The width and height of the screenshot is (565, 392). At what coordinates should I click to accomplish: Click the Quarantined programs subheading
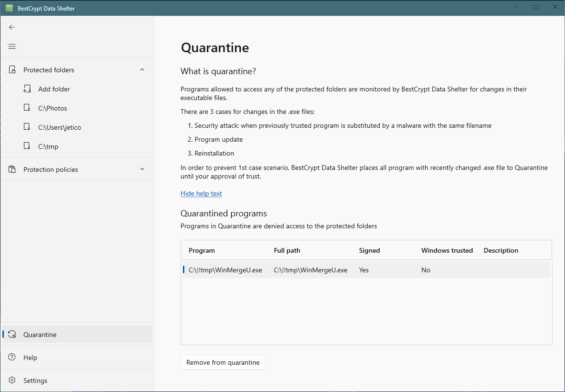(224, 213)
